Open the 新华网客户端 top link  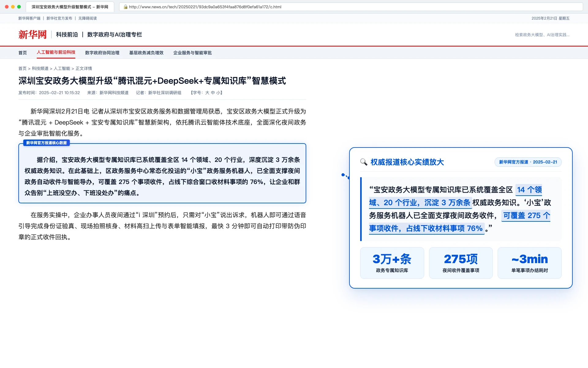(x=29, y=18)
